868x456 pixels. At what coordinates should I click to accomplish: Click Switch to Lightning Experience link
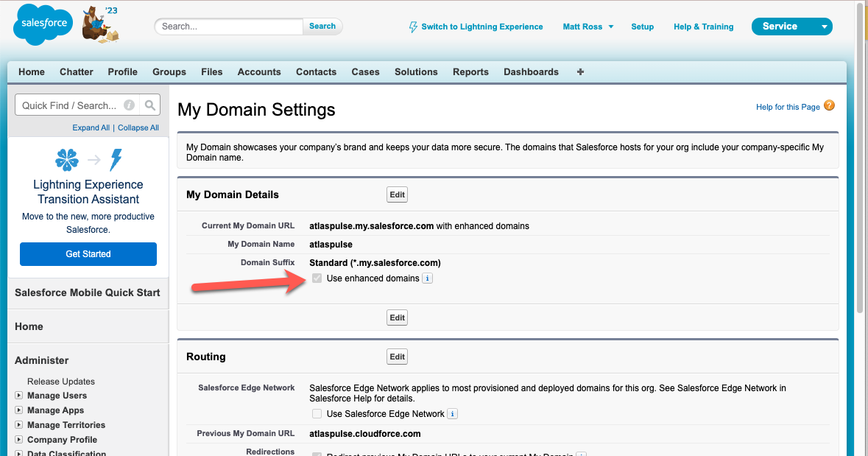click(481, 27)
